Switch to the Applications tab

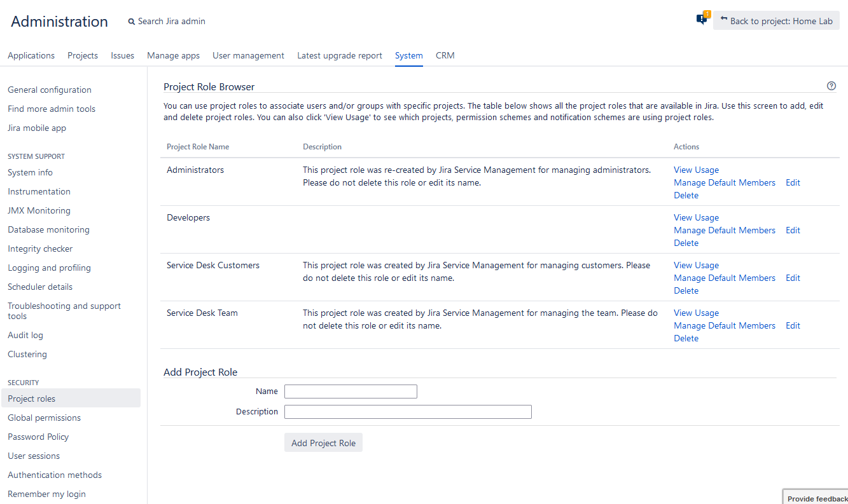point(31,55)
